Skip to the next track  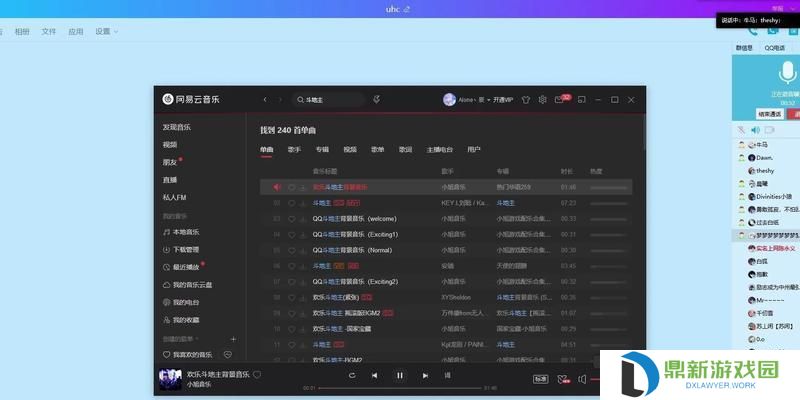point(425,376)
